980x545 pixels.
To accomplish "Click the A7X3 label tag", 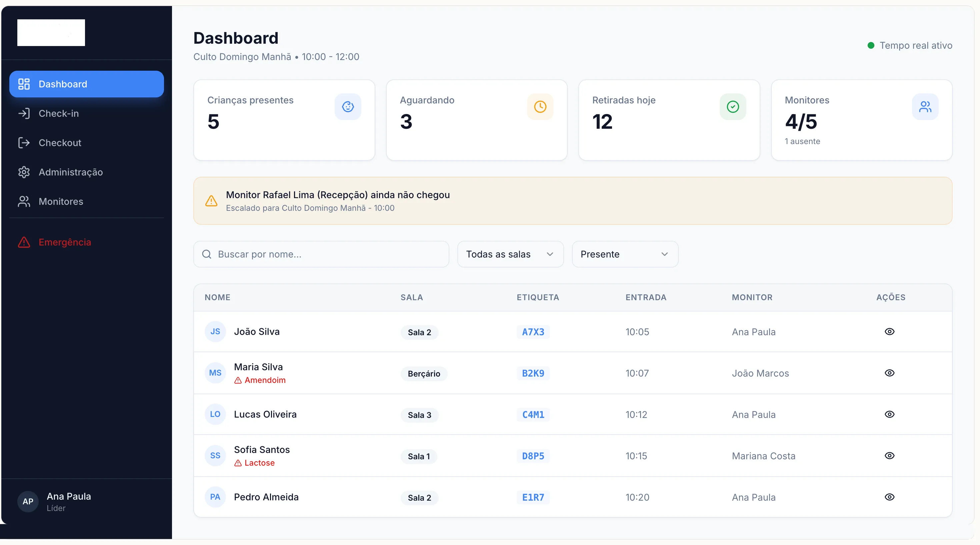I will pos(533,332).
